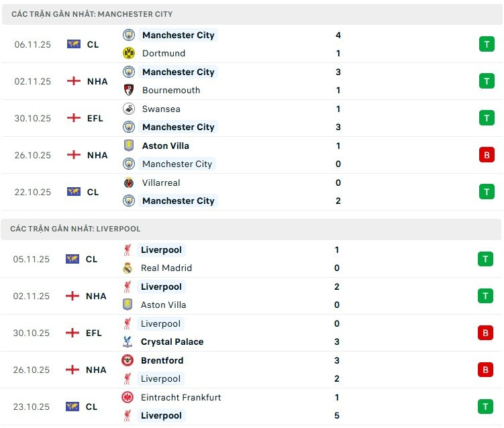Viewport: 504px width, 428px height.
Task: Select the Liverpool recent matches header
Action: coord(75,229)
